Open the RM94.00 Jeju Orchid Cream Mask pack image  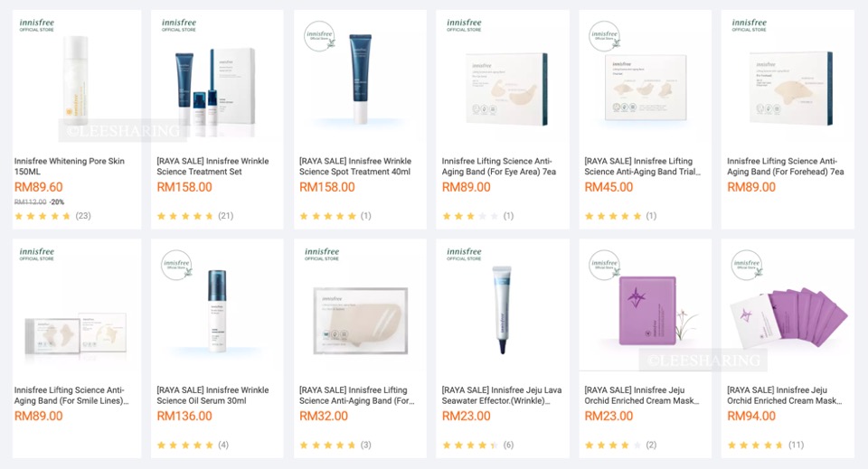pyautogui.click(x=788, y=317)
